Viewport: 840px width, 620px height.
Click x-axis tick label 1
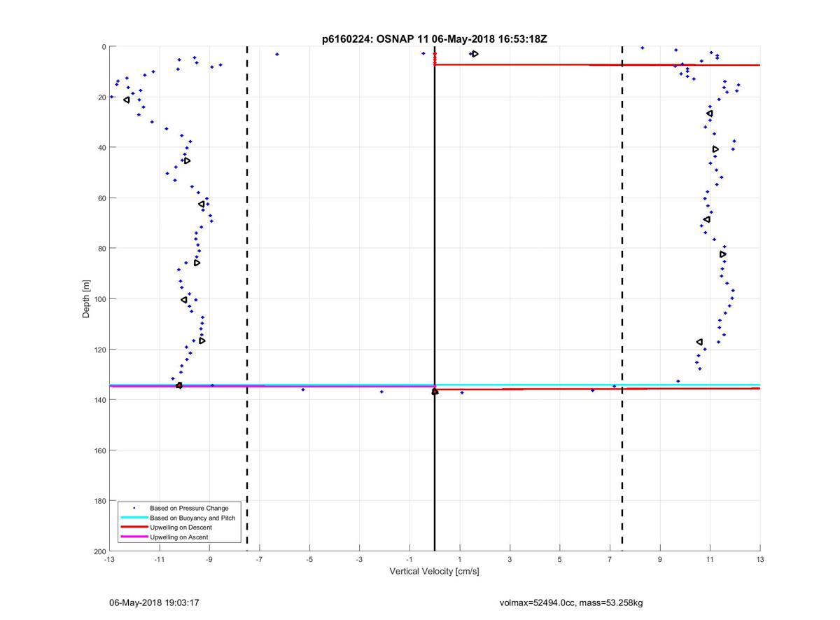(459, 560)
